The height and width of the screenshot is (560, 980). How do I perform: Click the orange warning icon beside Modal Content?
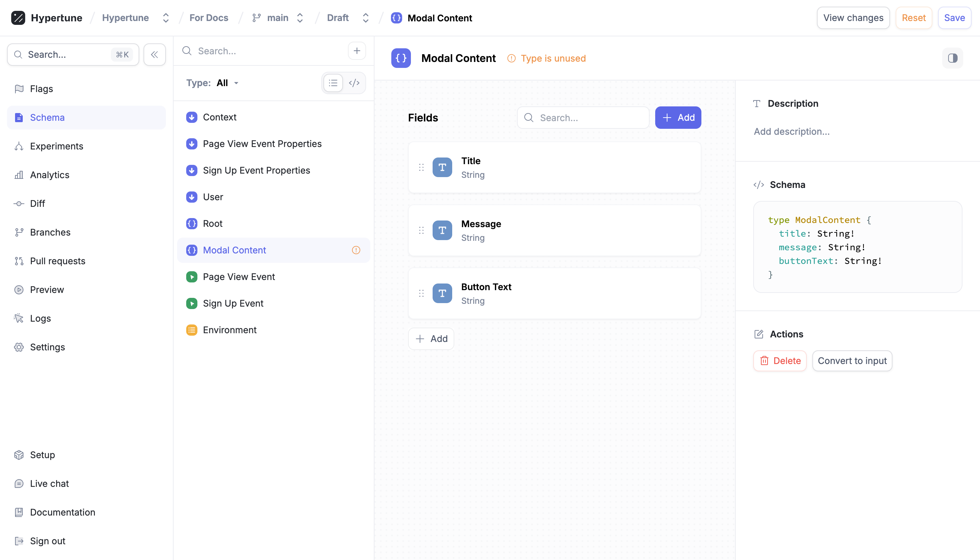coord(356,250)
